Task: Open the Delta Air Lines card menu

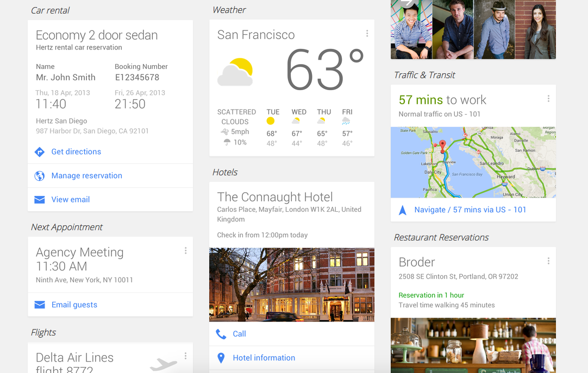Action: point(185,356)
